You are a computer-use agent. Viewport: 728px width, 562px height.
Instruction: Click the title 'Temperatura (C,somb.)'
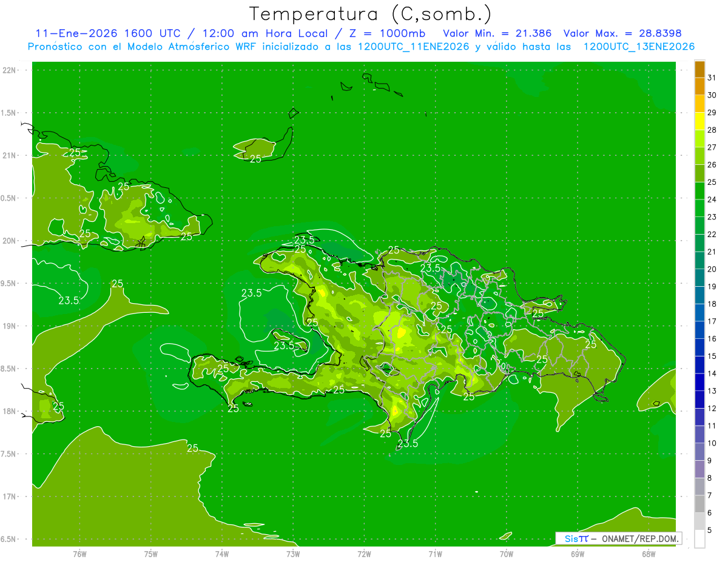pyautogui.click(x=371, y=15)
